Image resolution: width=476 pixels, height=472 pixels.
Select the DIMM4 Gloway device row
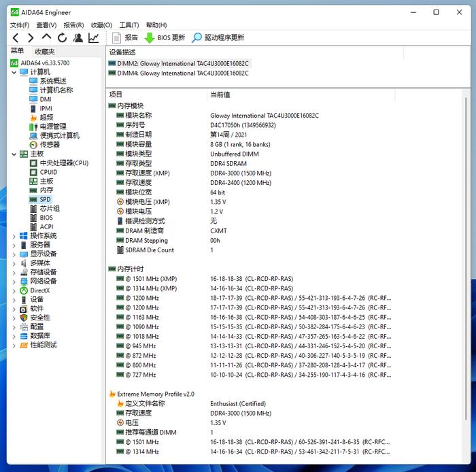pos(179,73)
